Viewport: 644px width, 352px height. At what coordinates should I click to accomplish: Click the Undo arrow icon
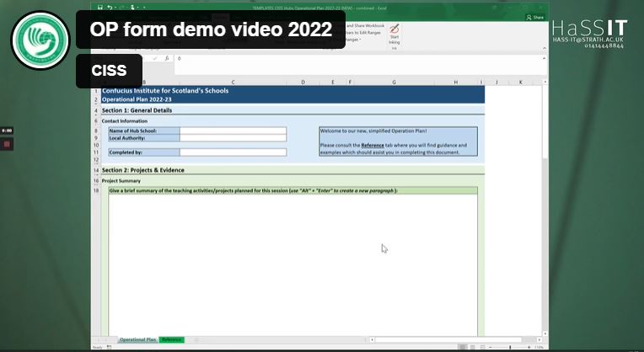point(110,8)
